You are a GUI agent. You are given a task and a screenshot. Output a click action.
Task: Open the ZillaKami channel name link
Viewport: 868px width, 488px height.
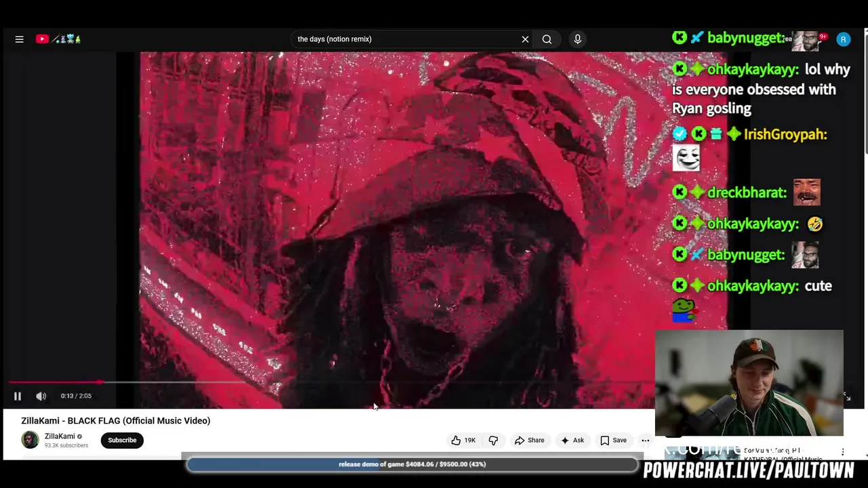pos(60,436)
